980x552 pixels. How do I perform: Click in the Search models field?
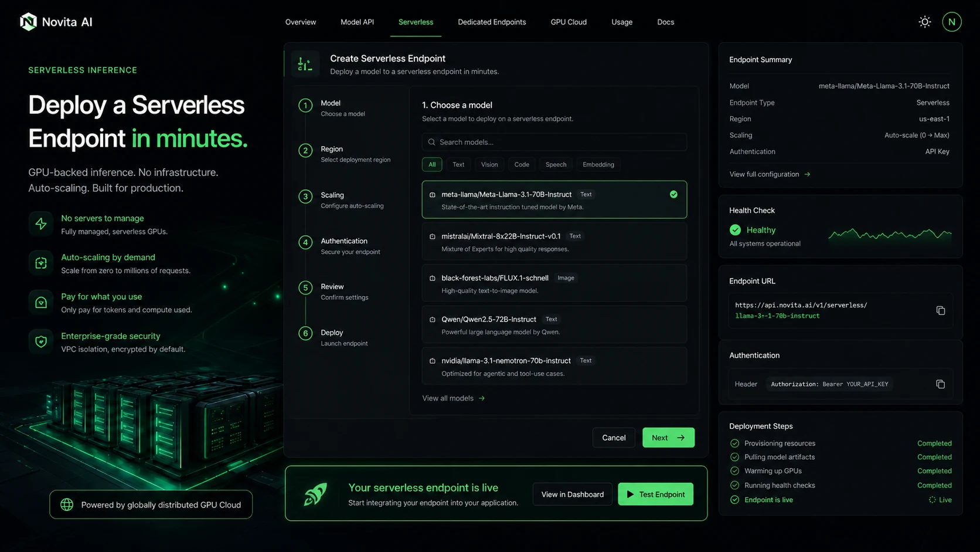(x=554, y=142)
